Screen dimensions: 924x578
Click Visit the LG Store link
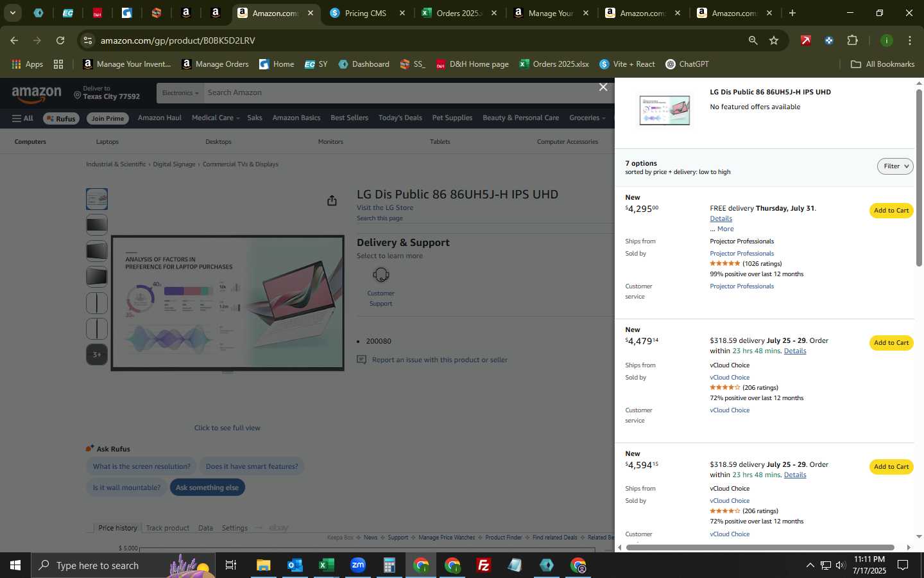click(385, 208)
